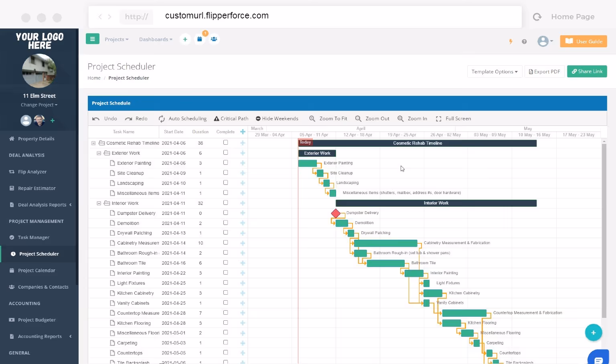Click the Share Link button

click(x=587, y=71)
